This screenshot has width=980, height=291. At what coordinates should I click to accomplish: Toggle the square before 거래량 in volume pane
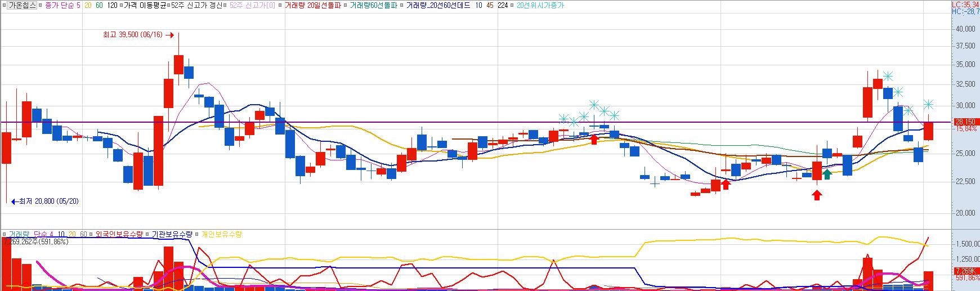[x=5, y=234]
